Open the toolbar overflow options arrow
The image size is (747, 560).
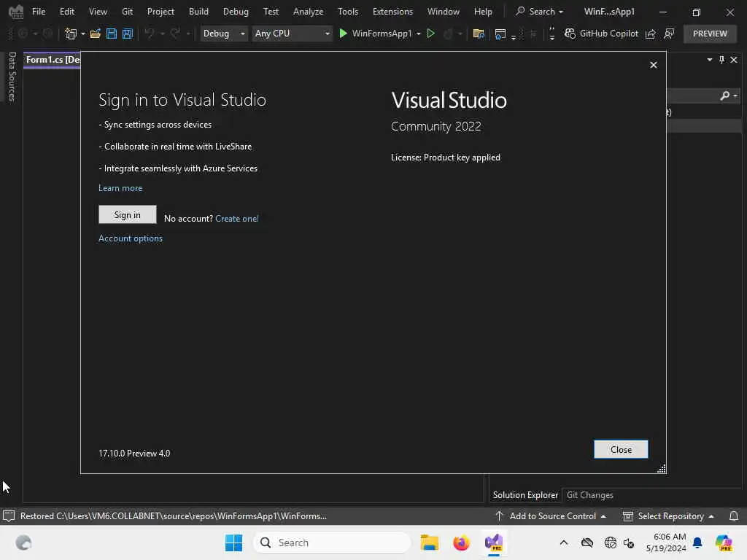[x=552, y=34]
